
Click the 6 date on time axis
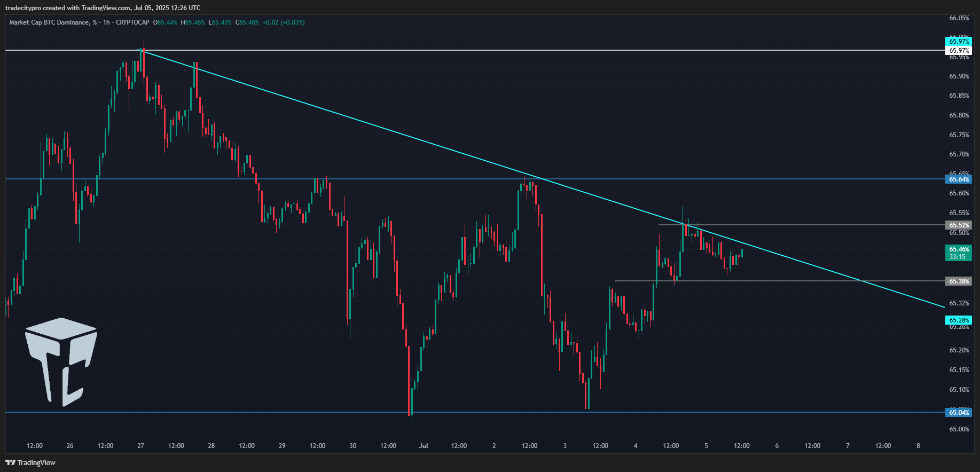click(777, 446)
